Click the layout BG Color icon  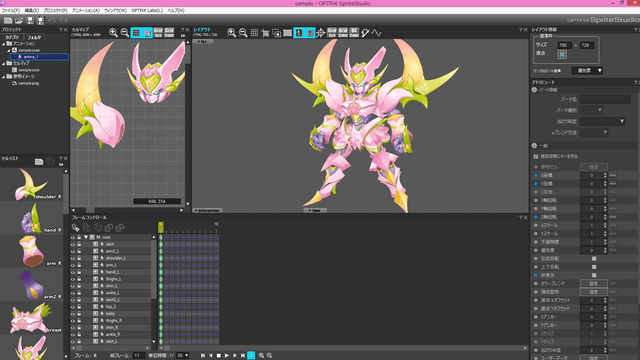[x=354, y=33]
